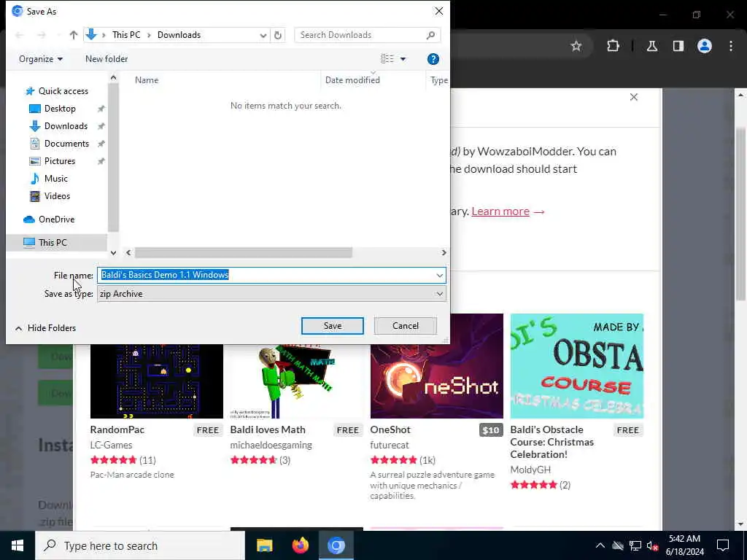The width and height of the screenshot is (747, 560).
Task: Expand the view options dropdown arrow
Action: click(x=403, y=59)
